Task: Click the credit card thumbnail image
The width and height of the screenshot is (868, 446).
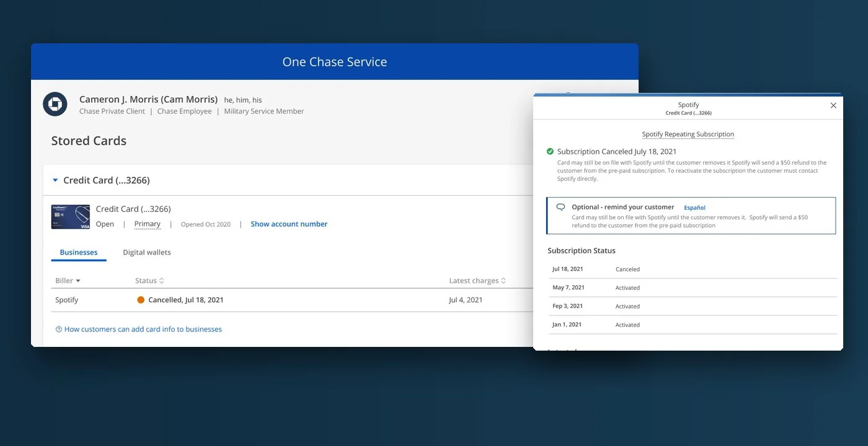Action: coord(71,217)
